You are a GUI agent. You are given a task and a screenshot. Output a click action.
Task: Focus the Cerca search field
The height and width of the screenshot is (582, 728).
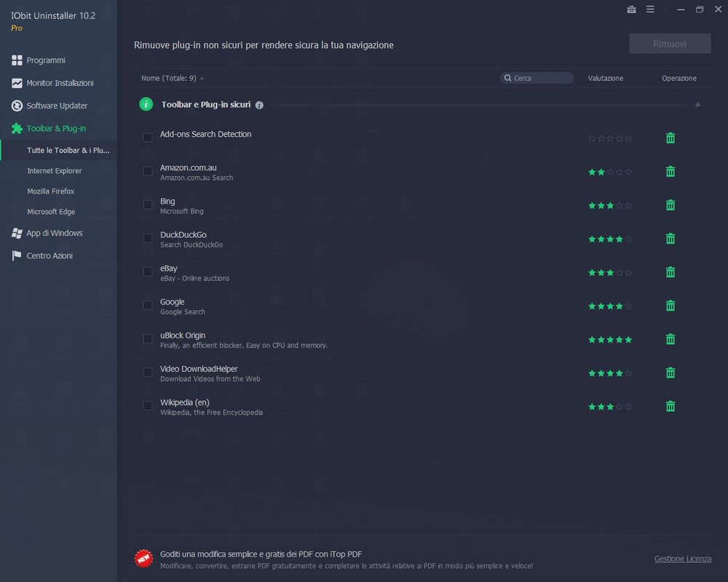pos(537,78)
